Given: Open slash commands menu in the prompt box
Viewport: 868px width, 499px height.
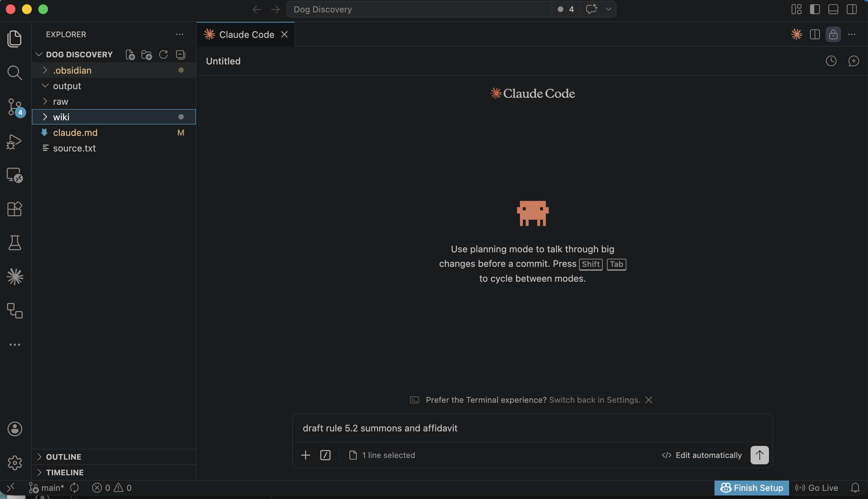Looking at the screenshot, I should pos(325,455).
